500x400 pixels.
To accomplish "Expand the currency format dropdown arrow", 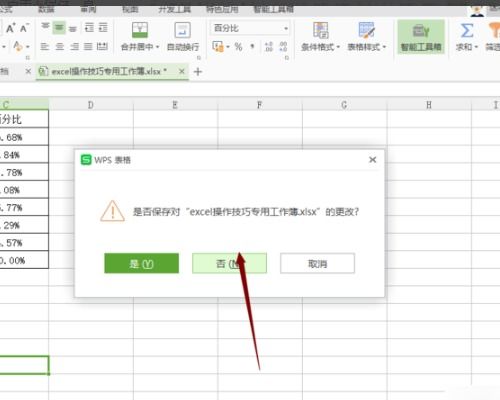I will coord(228,47).
